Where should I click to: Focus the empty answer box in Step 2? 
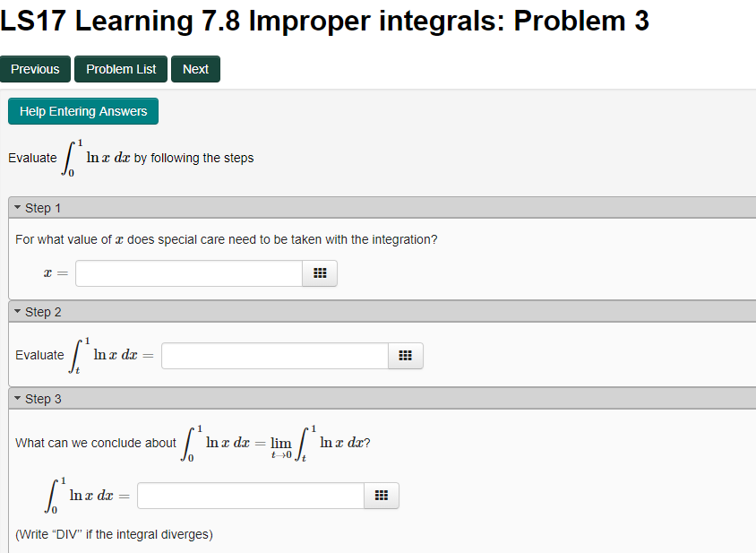(x=274, y=355)
